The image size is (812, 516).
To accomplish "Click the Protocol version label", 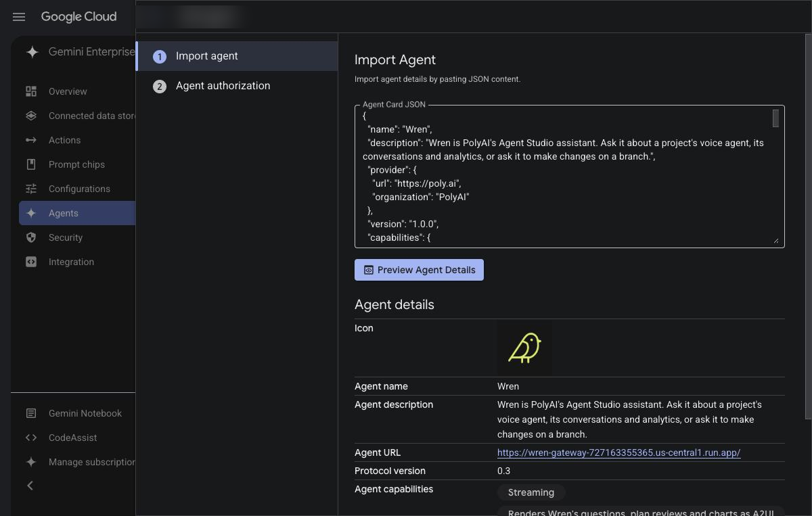I will pos(390,471).
